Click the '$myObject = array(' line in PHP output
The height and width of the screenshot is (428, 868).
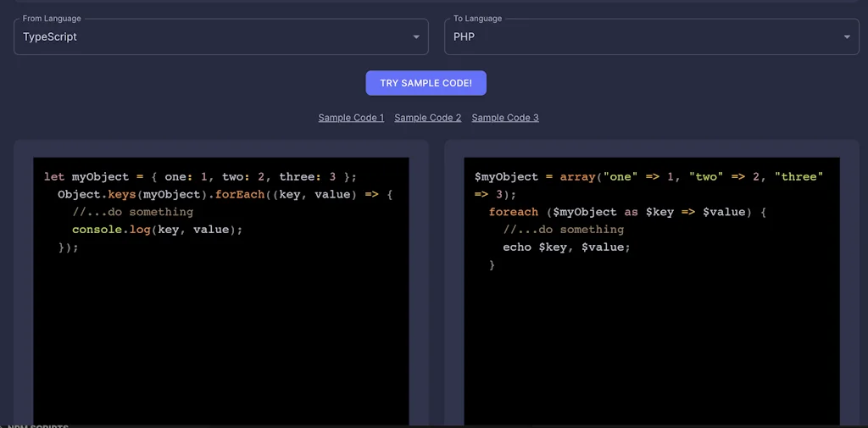tap(648, 177)
